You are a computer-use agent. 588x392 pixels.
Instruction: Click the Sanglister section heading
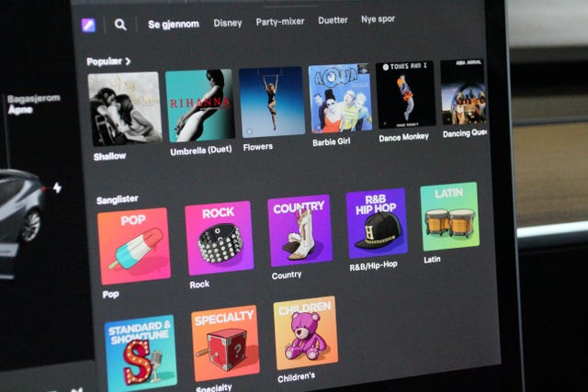(118, 200)
